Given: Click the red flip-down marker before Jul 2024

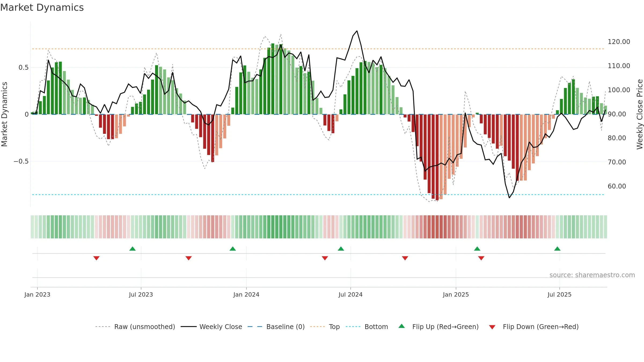Looking at the screenshot, I should tap(325, 258).
